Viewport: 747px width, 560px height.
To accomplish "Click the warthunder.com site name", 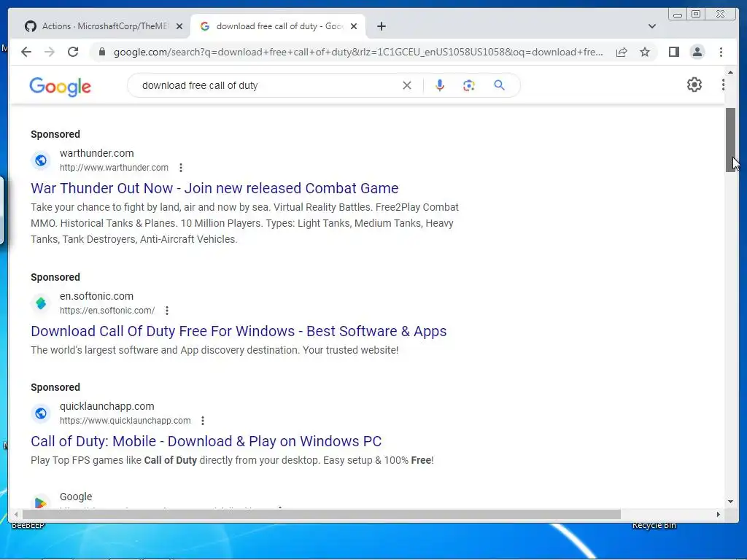I will point(97,153).
